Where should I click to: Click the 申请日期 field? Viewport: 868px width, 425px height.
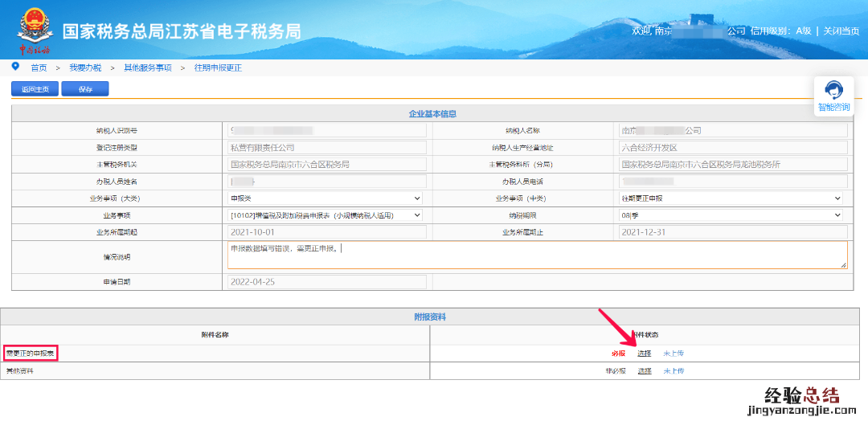[x=326, y=282]
